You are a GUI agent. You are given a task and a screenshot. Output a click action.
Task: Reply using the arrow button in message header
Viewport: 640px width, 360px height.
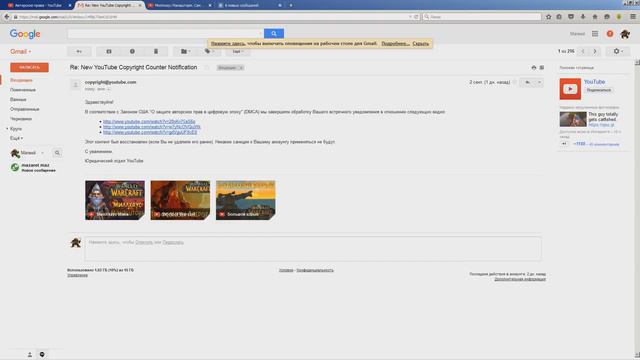(x=528, y=82)
